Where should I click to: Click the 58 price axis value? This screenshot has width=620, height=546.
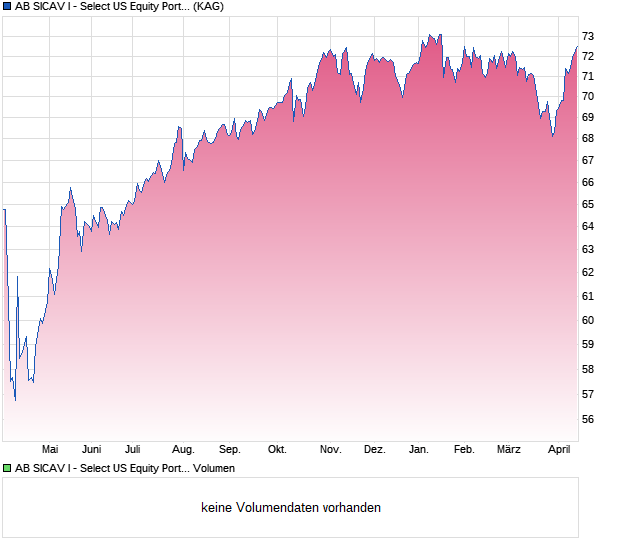click(588, 369)
